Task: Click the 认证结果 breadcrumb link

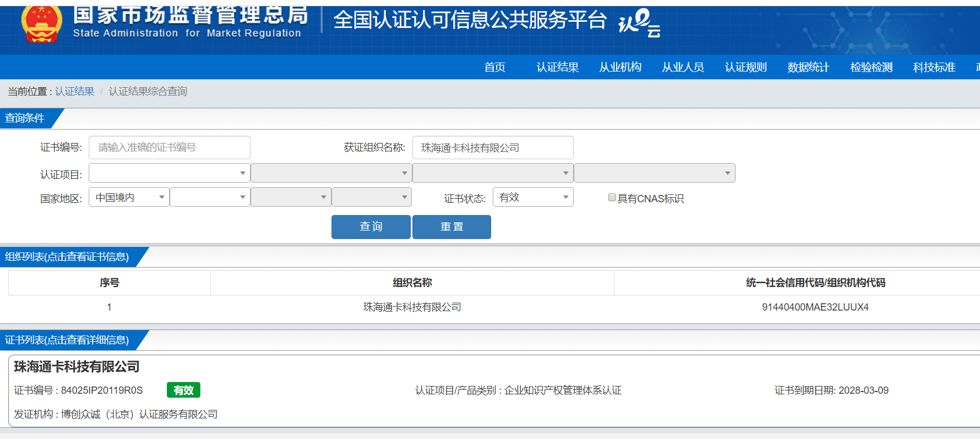Action: pyautogui.click(x=75, y=91)
